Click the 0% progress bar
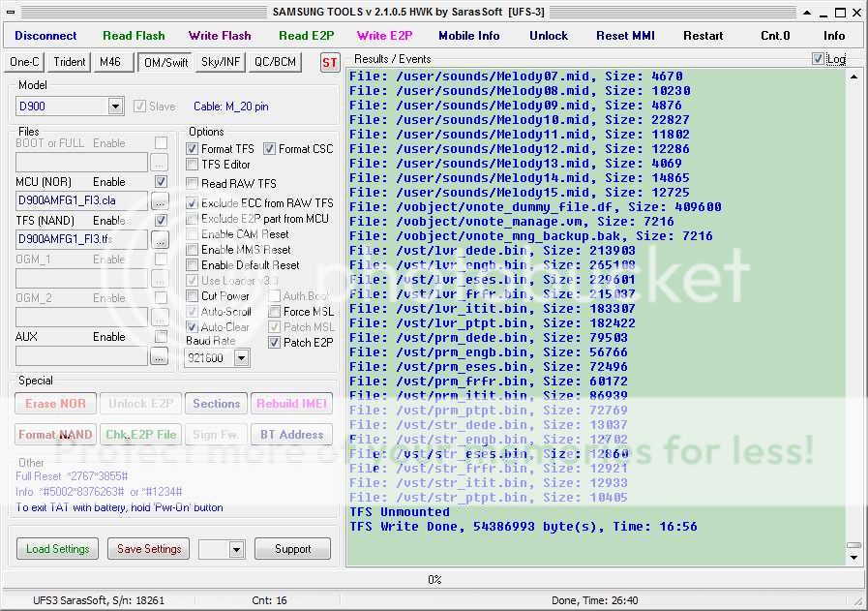The image size is (868, 611). [434, 580]
